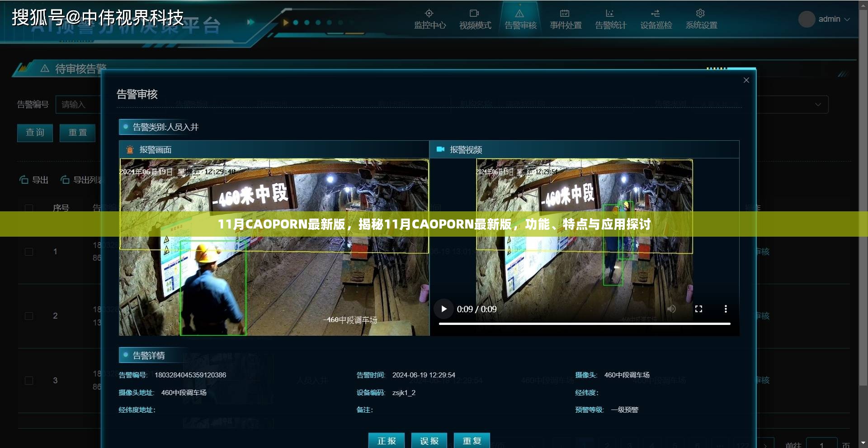The width and height of the screenshot is (868, 448).
Task: Click the 导出列表 export list button
Action: (81, 180)
